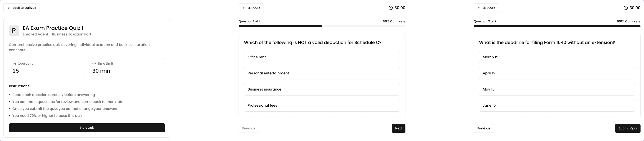Click Exit Quiz arrow above Schedule C question
Screen dimensions: 644x141
click(244, 8)
